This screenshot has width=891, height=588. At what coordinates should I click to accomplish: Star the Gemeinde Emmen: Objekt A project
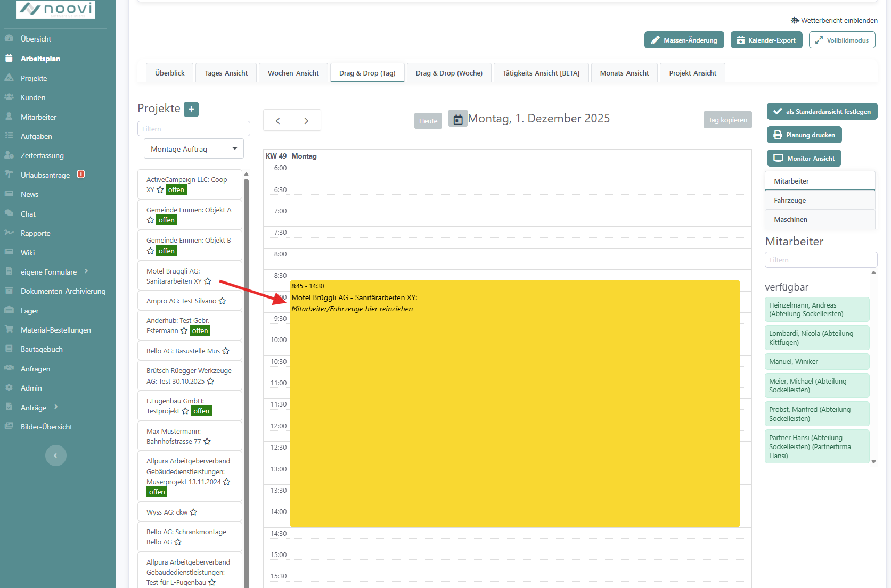click(x=150, y=220)
